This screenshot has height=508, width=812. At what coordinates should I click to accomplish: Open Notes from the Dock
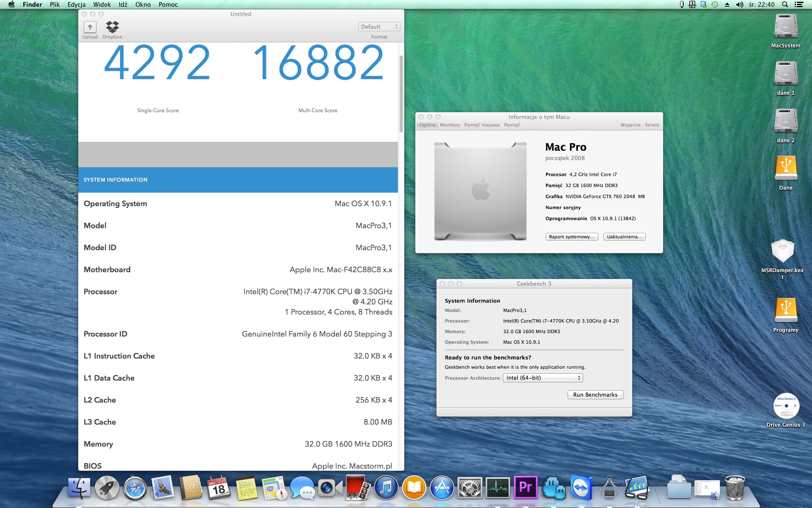pos(247,488)
